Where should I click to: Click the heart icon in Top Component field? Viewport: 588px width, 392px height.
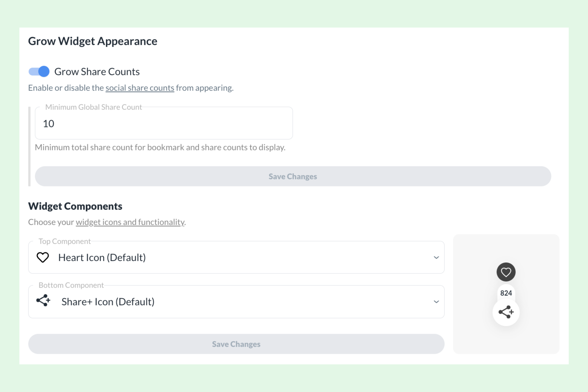[43, 257]
